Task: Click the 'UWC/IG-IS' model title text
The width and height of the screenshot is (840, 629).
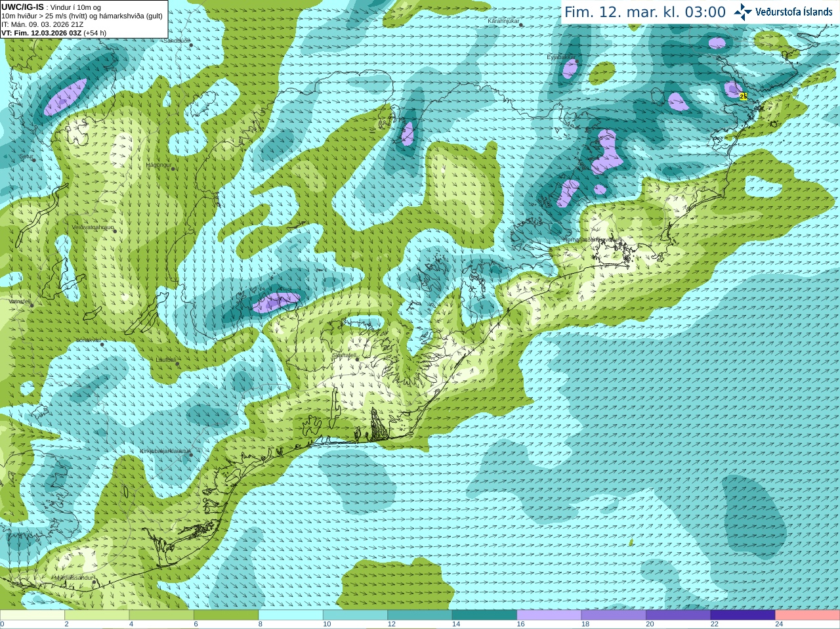Action: 22,7
